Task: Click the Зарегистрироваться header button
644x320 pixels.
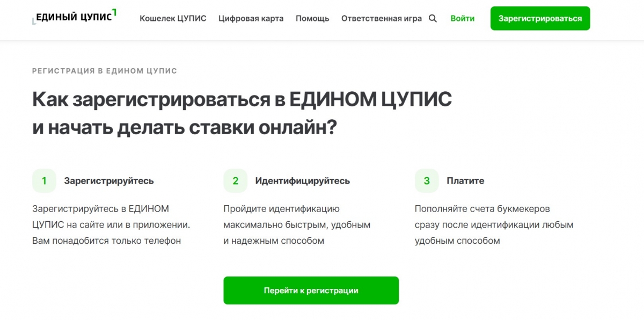Action: pos(540,18)
